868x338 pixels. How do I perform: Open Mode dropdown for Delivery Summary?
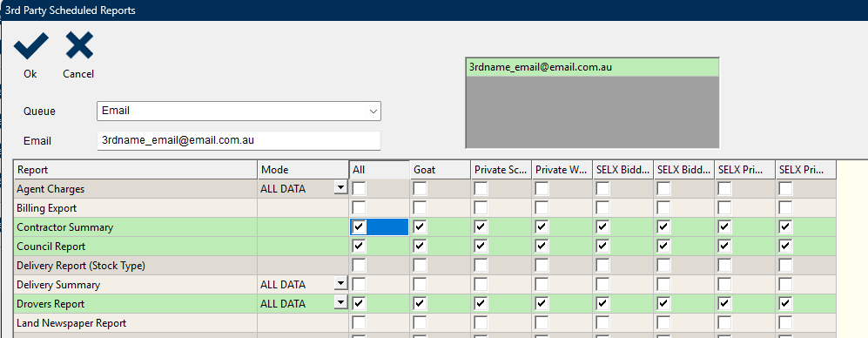click(x=341, y=284)
